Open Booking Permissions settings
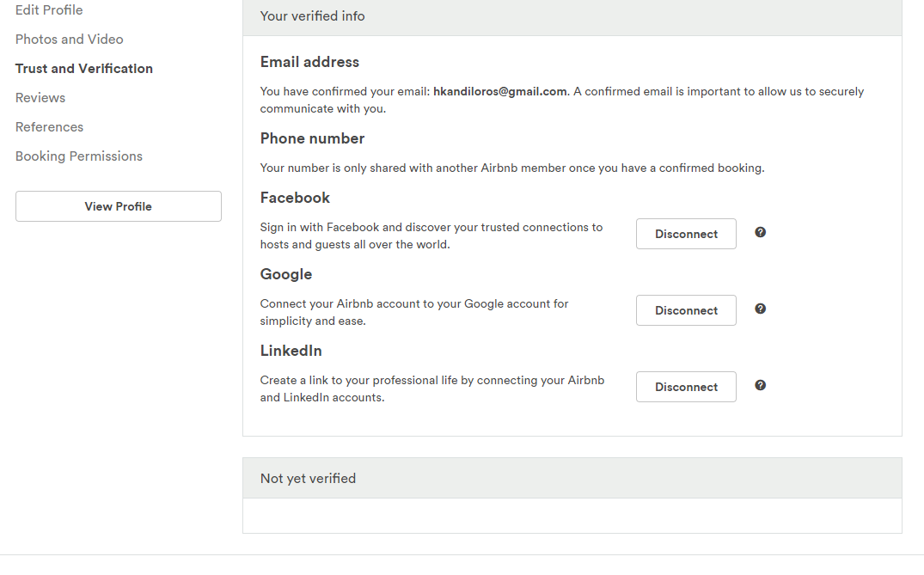The image size is (924, 575). click(x=79, y=156)
